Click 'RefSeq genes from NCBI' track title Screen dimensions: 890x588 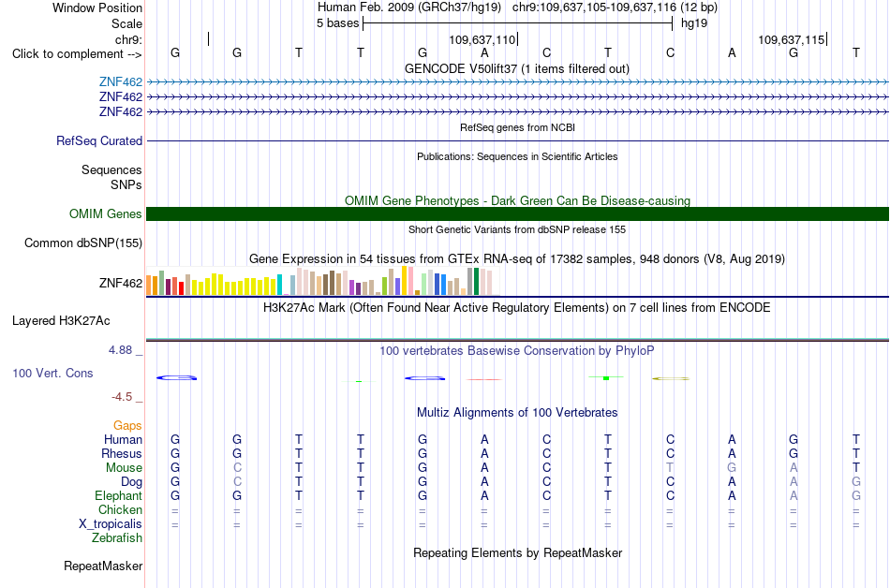tap(518, 127)
